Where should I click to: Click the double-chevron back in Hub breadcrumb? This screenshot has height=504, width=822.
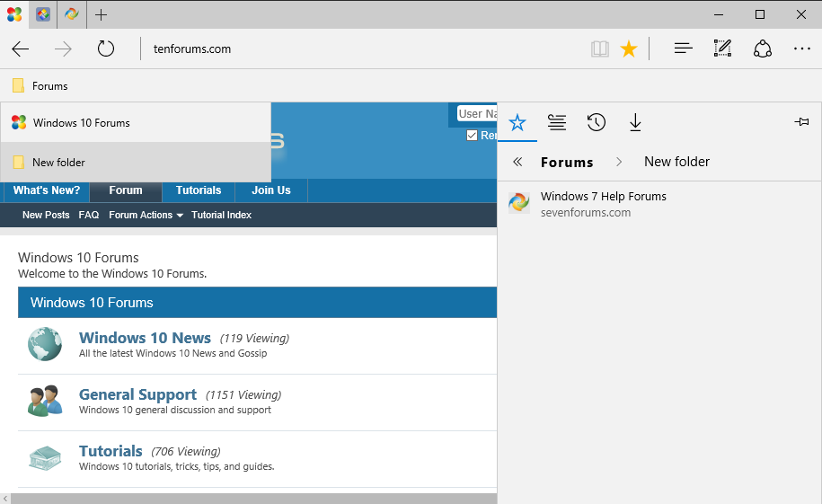(x=517, y=162)
